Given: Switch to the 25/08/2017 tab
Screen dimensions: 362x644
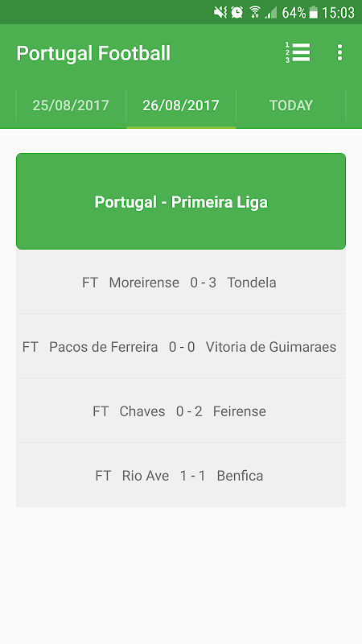Looking at the screenshot, I should click(x=71, y=105).
